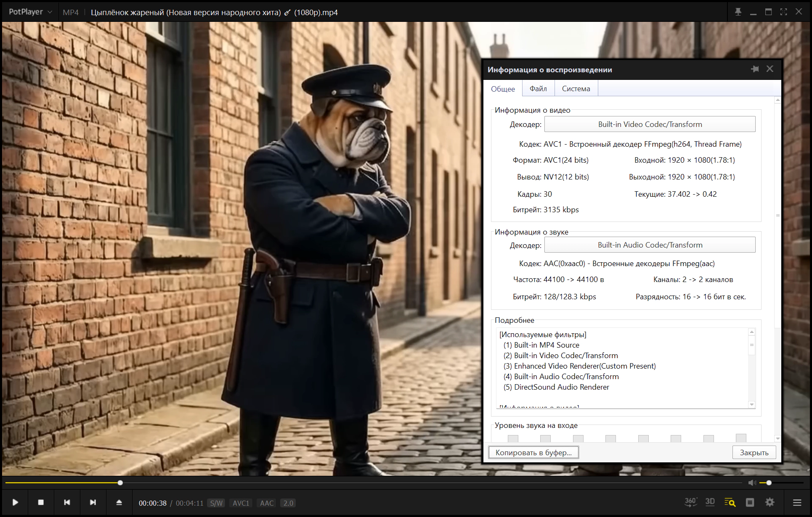
Task: Click the dialog's main vertical scrollbar
Action: coord(778,215)
